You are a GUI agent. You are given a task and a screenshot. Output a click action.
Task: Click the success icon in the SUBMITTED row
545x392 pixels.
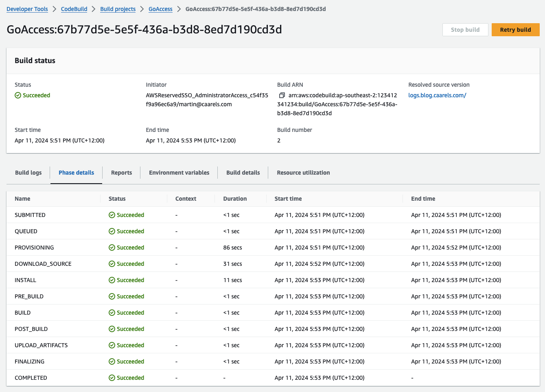pyautogui.click(x=112, y=215)
